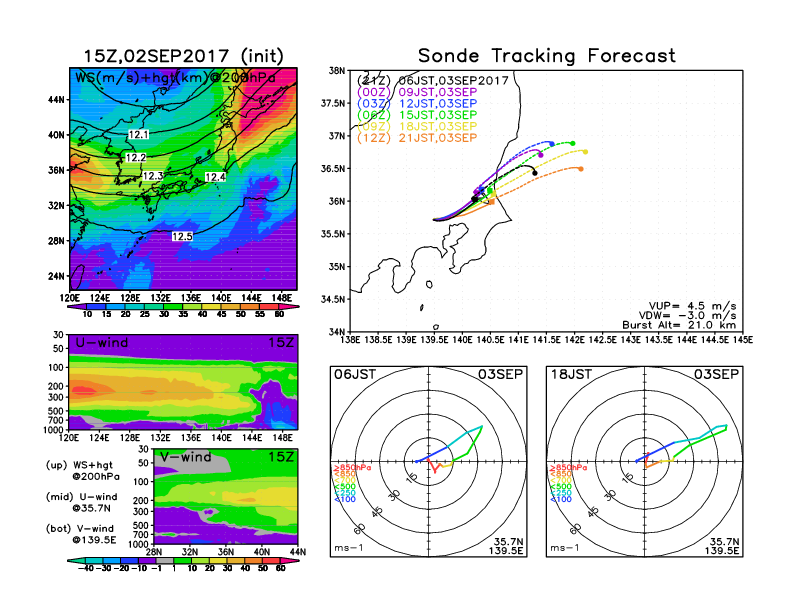Viewport: 792px width, 612px height.
Task: Select the orange "(12Z) 21JST,03SEP" legend entry
Action: click(417, 138)
